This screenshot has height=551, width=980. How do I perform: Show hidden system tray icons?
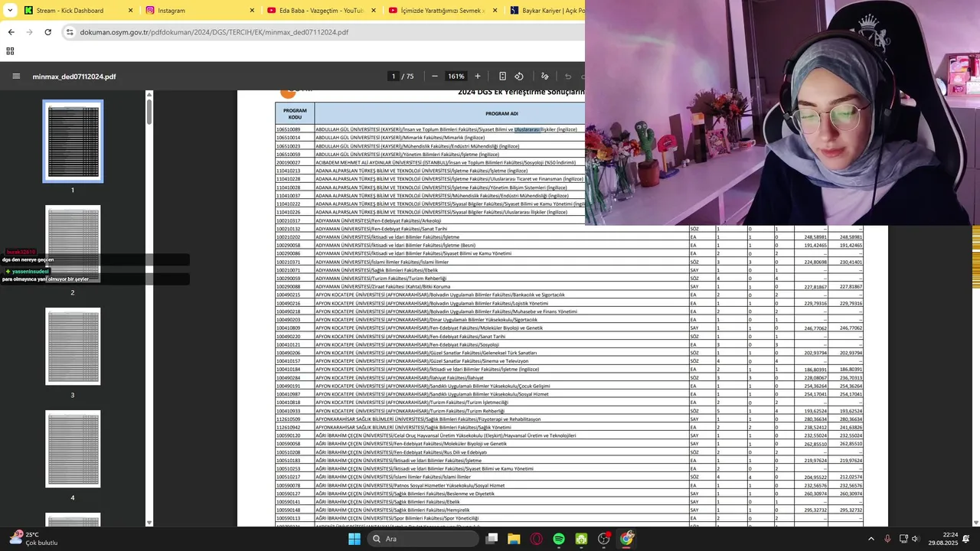tap(871, 539)
